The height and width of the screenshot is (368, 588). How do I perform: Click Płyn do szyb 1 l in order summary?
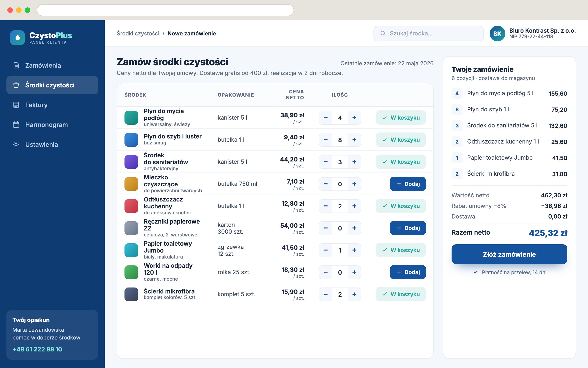pyautogui.click(x=488, y=109)
